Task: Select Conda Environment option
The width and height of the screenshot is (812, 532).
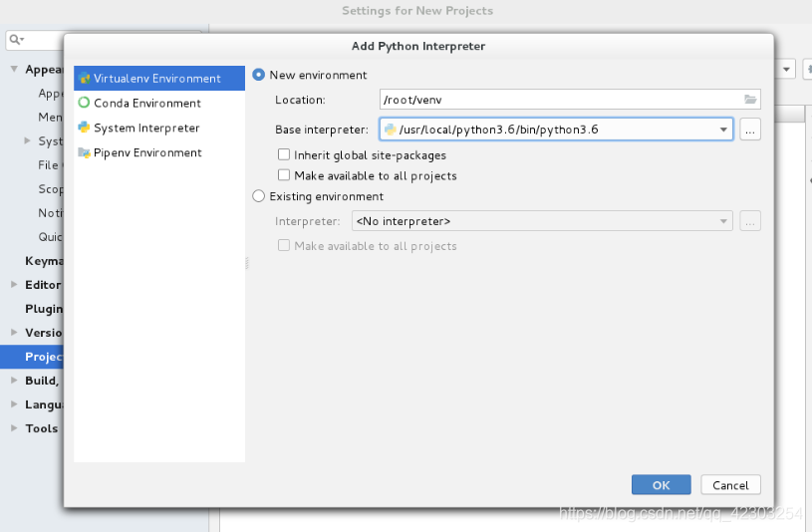Action: [x=159, y=103]
